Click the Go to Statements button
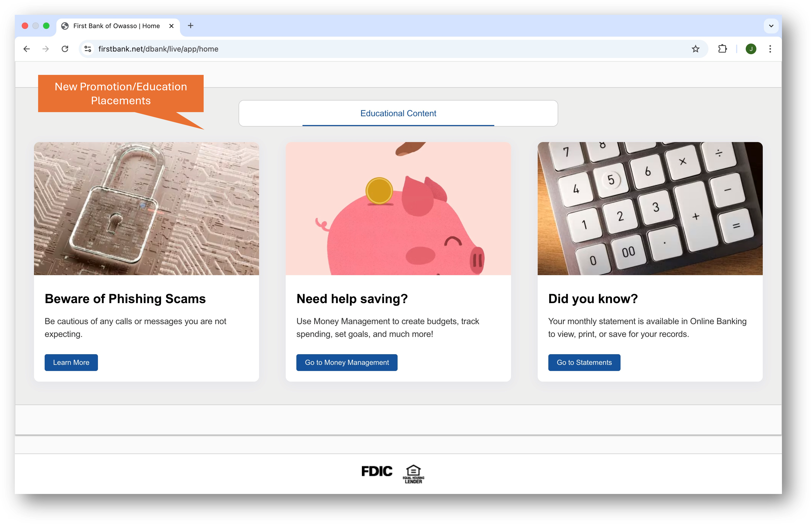The image size is (812, 524). (584, 362)
